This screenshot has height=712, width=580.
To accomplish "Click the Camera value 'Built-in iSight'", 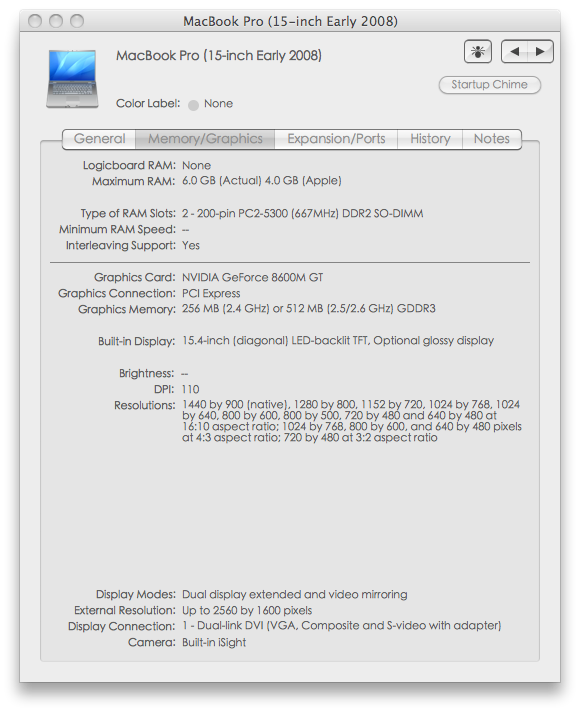I will click(214, 643).
